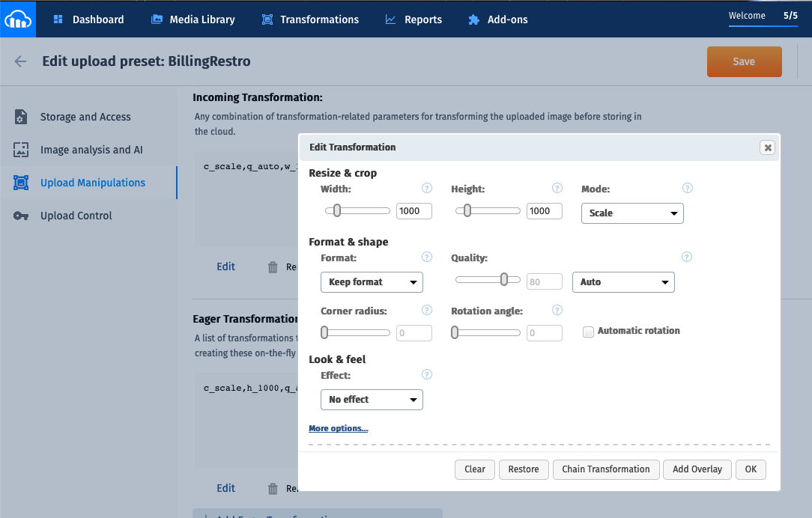Click the Image analysis and AI icon
The image size is (812, 518).
coord(21,150)
